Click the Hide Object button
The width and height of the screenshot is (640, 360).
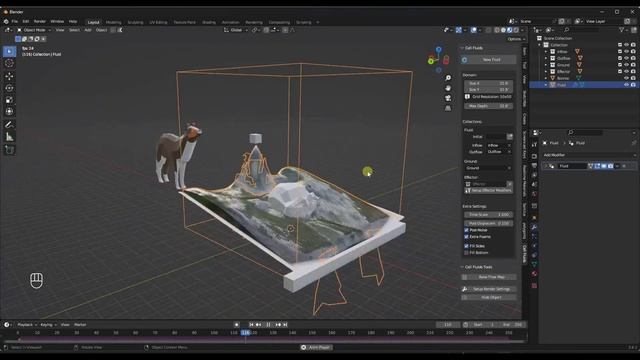(489, 298)
